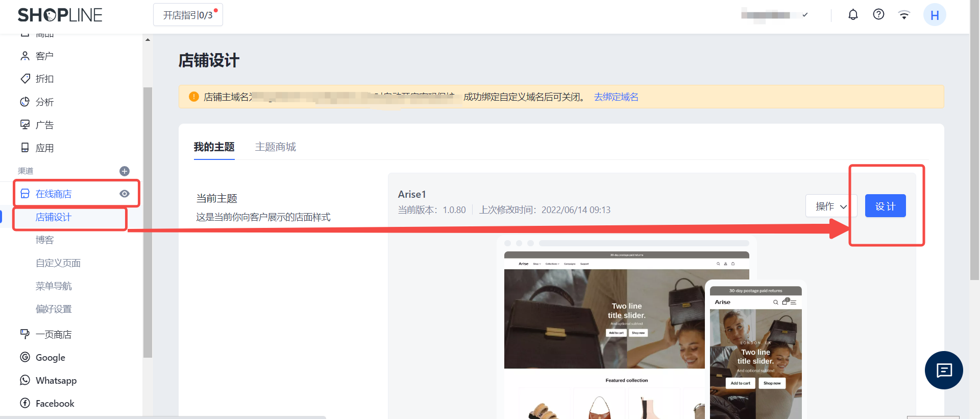
Task: Click the wifi signal status icon
Action: (x=904, y=15)
